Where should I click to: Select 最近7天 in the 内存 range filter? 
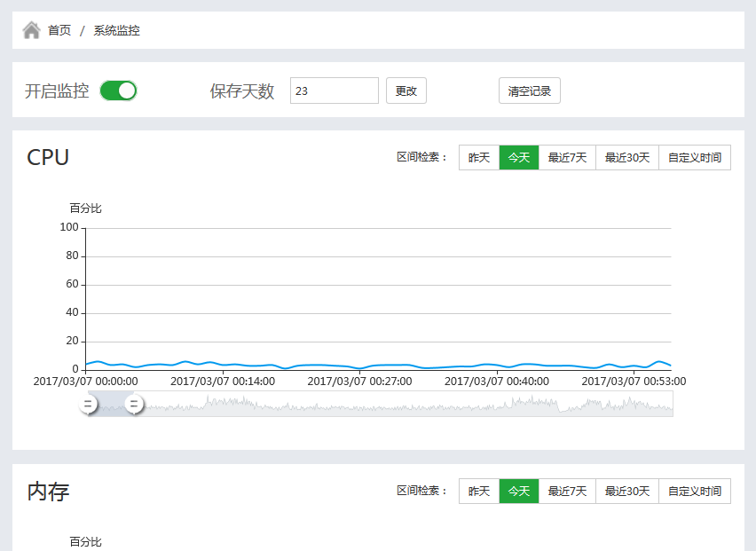click(567, 491)
